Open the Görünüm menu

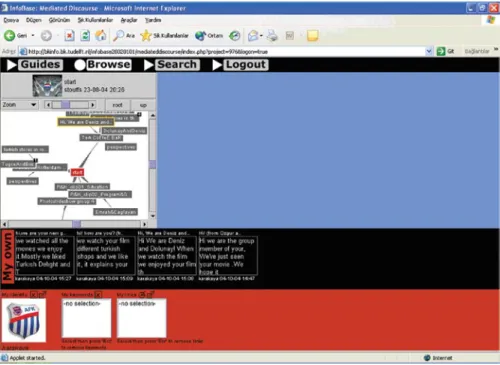click(x=59, y=20)
